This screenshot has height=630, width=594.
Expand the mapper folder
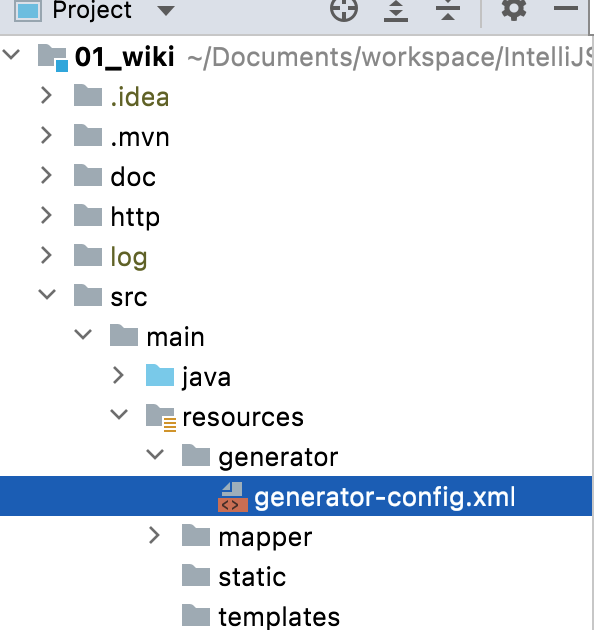click(x=154, y=535)
